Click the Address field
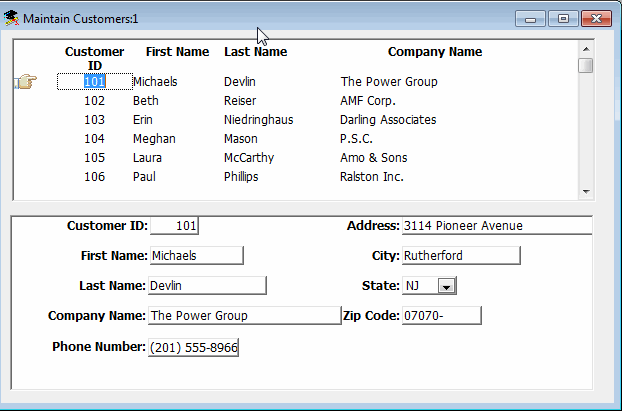 pos(495,226)
